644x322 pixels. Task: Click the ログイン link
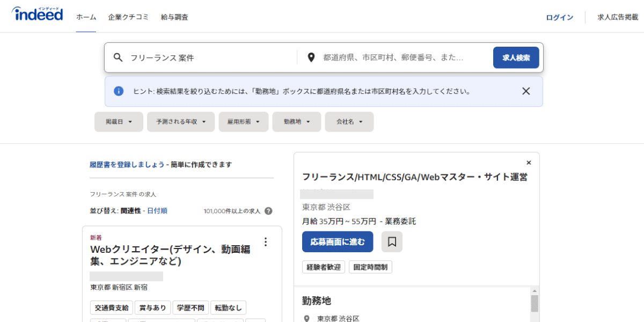(560, 17)
